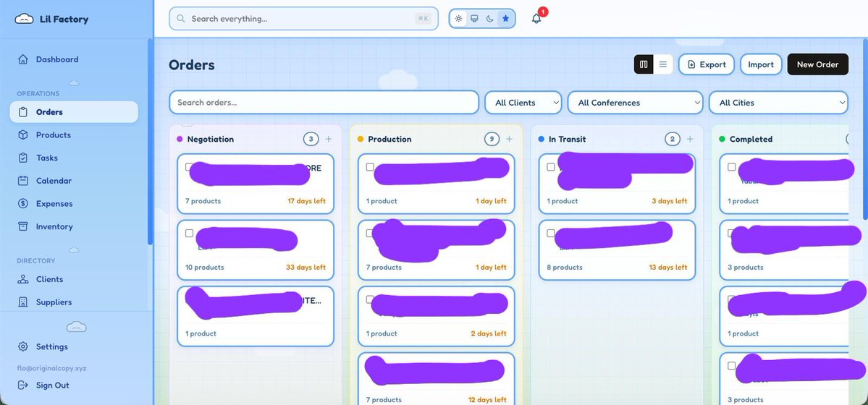The width and height of the screenshot is (868, 405).
Task: Select system theme monitor icon
Action: tap(474, 18)
